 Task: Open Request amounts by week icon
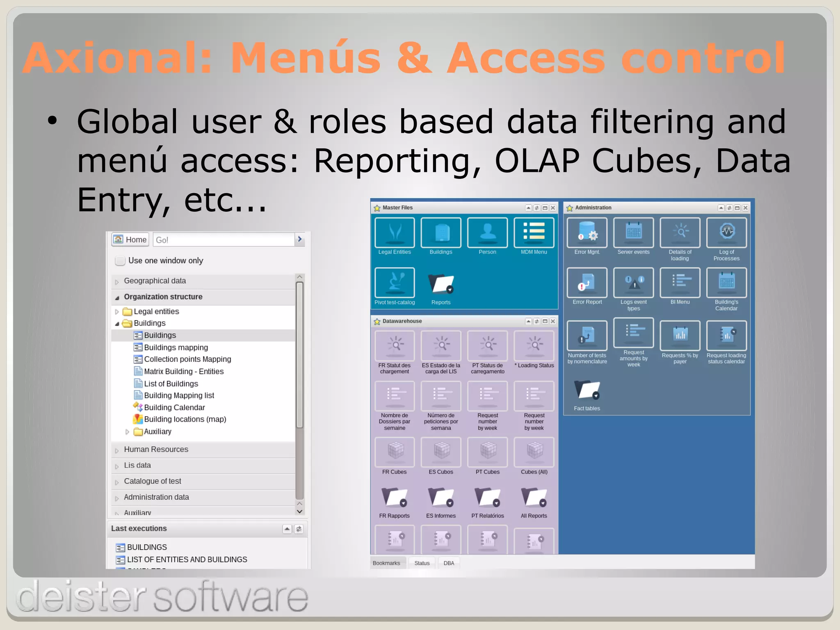tap(633, 333)
